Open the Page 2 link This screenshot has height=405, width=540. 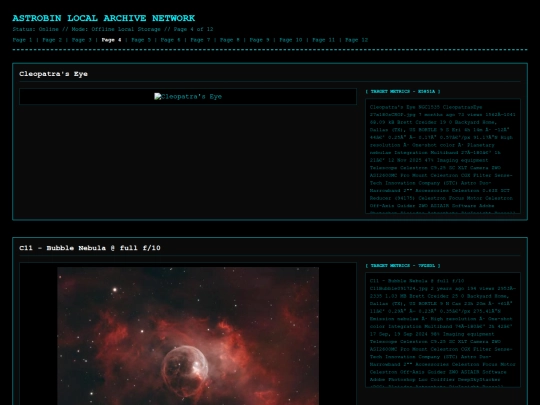52,40
